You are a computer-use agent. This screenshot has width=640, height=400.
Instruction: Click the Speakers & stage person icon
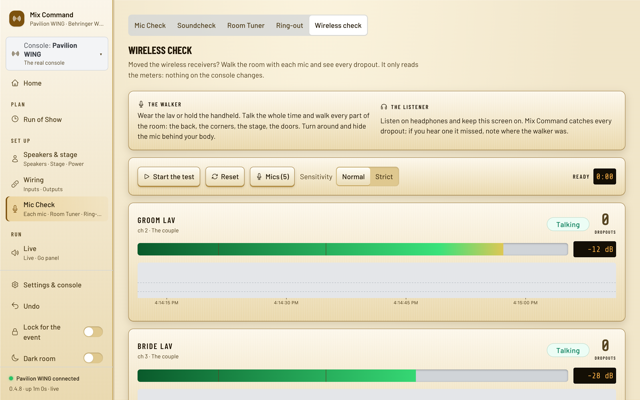15,159
